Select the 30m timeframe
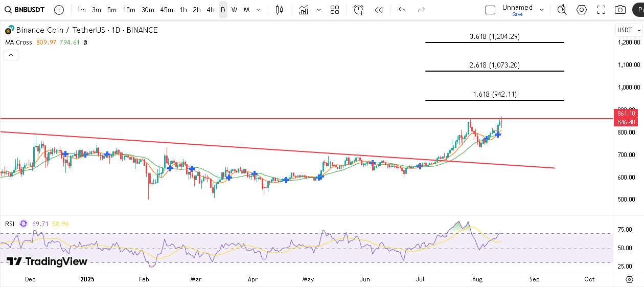Screen dimensions: 644x287 (148, 10)
